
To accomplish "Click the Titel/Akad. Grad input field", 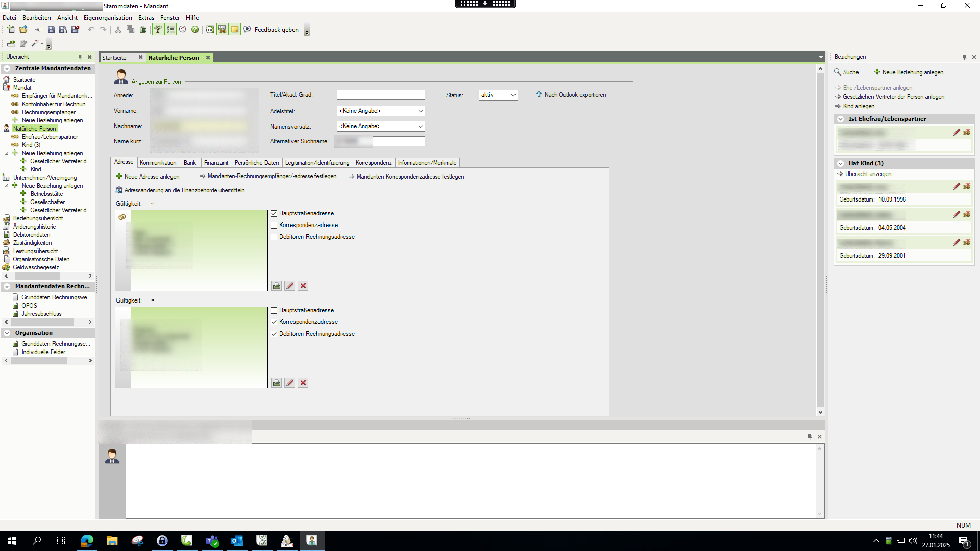I will 380,95.
